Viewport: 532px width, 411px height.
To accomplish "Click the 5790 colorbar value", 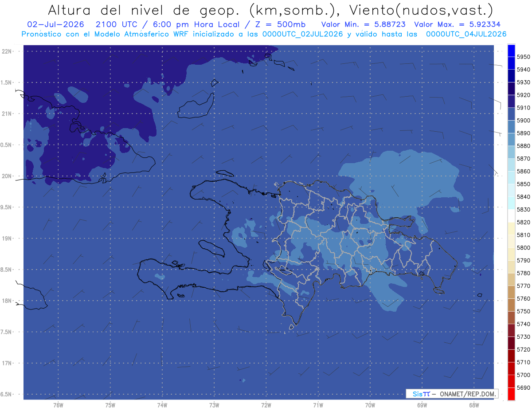I will point(523,260).
